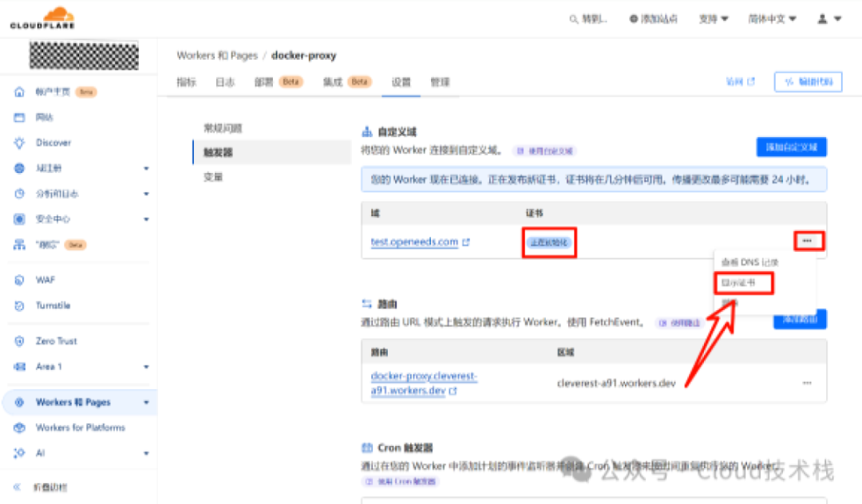Open the three-dot menu for workers.dev route

click(807, 383)
